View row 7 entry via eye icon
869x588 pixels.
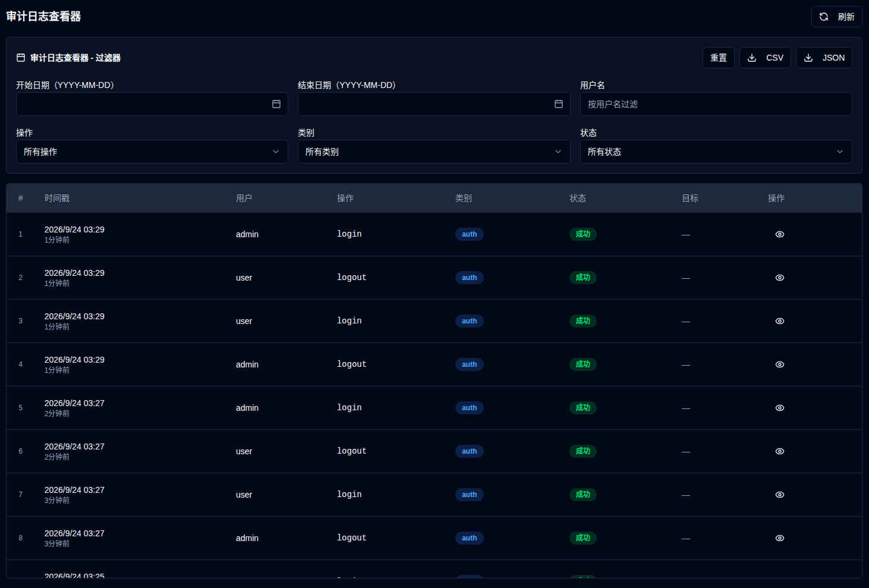(x=780, y=495)
